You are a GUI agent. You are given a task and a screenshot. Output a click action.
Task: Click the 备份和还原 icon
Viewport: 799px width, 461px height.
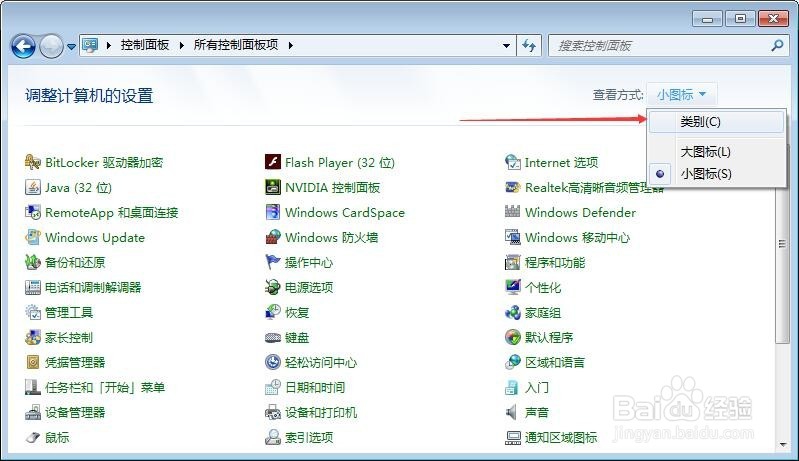tap(33, 262)
